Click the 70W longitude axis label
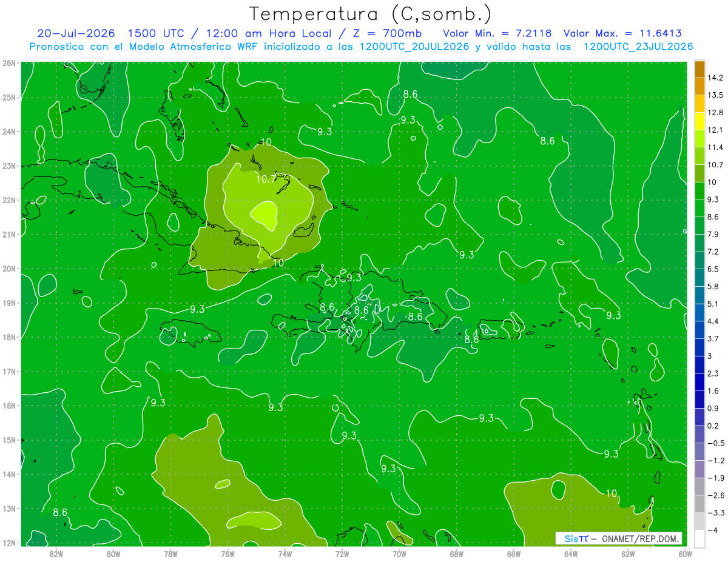Viewport: 728px width, 562px height. pos(399,554)
